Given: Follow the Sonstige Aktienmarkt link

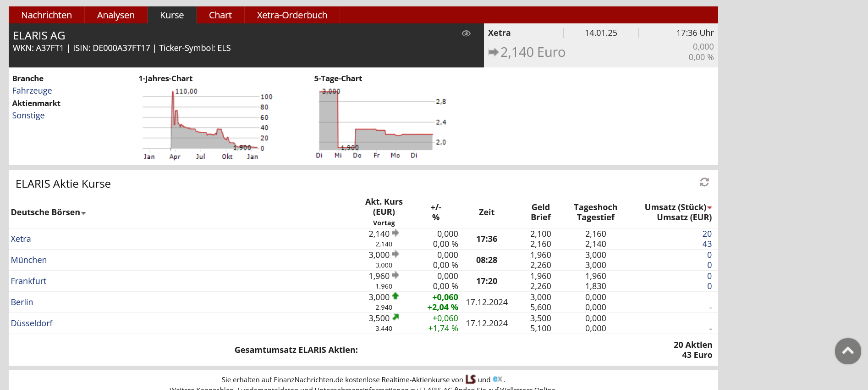Looking at the screenshot, I should pyautogui.click(x=28, y=116).
